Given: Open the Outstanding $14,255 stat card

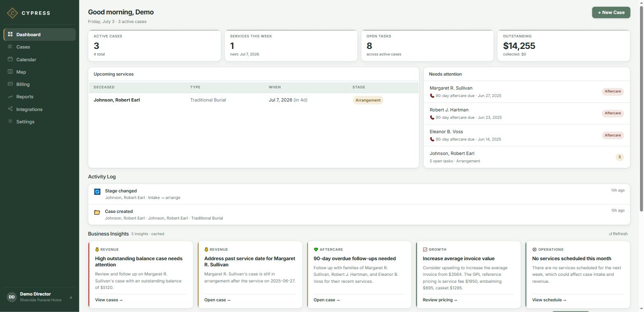Looking at the screenshot, I should [x=563, y=46].
